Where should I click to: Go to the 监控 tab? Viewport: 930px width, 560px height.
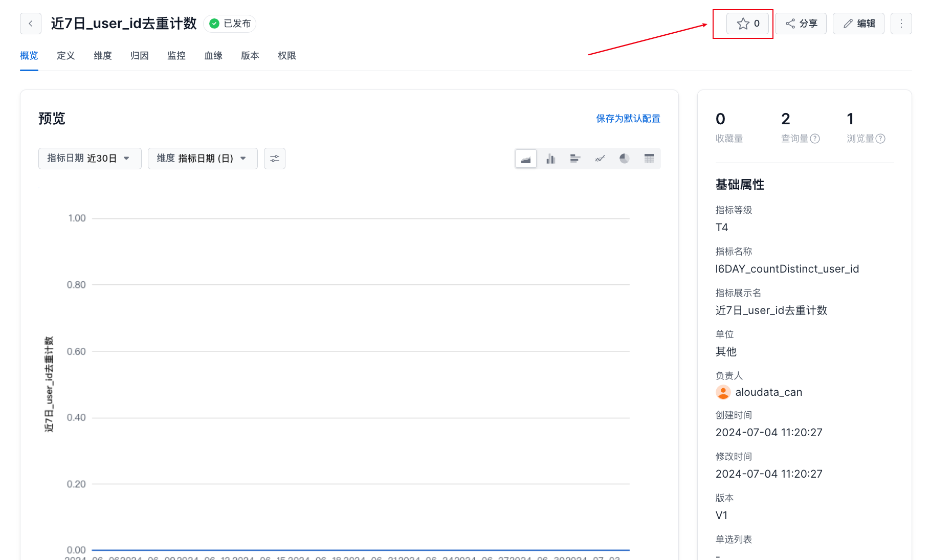[176, 56]
